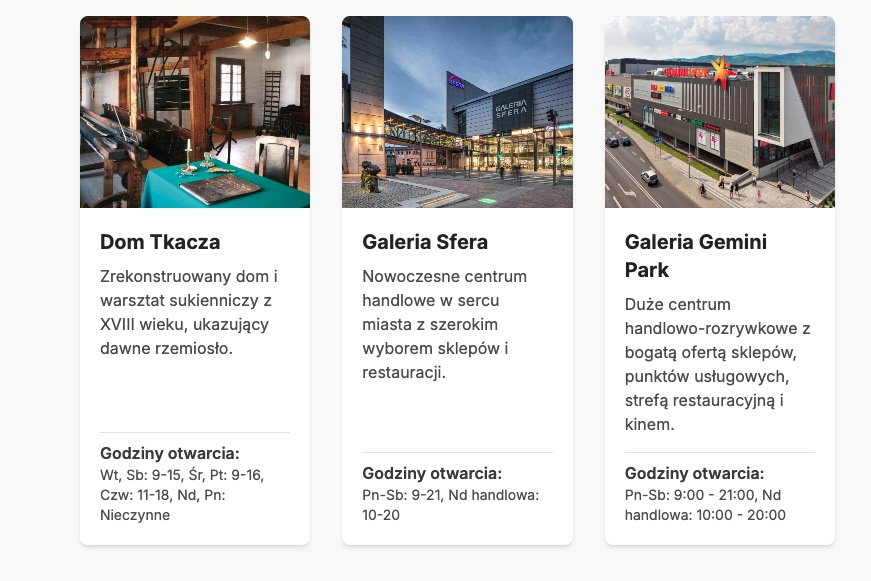Viewport: 871px width, 581px height.
Task: Click the Galeria Sfera sign in photo
Action: coord(510,108)
